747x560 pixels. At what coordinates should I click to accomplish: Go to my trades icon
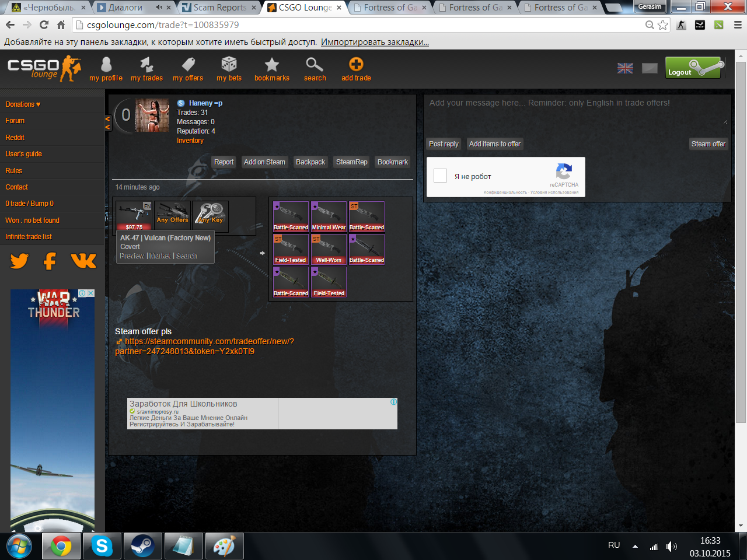[146, 64]
